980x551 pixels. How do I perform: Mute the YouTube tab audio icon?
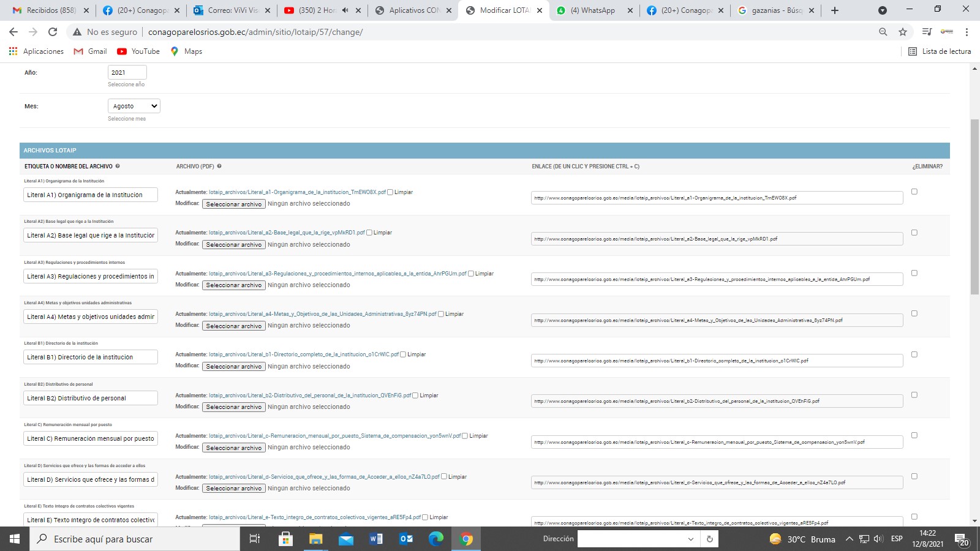(x=345, y=10)
